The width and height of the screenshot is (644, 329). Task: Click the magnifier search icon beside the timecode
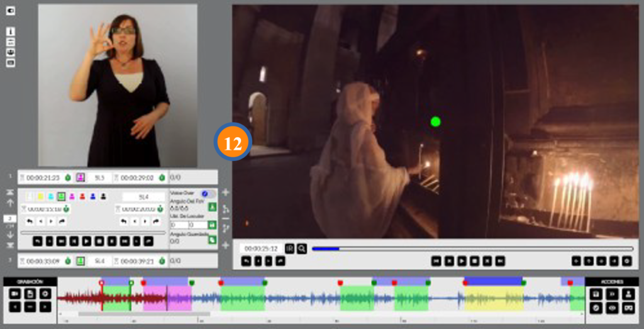click(302, 248)
